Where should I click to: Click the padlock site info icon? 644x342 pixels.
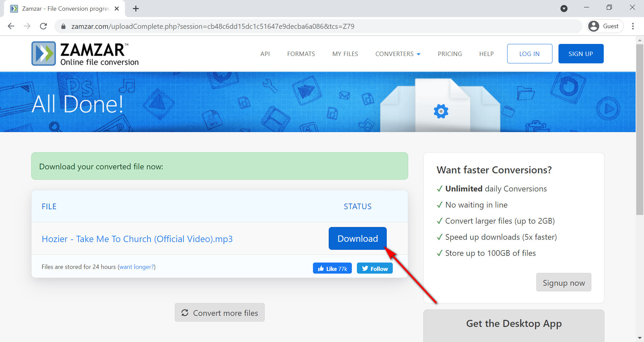tap(63, 26)
